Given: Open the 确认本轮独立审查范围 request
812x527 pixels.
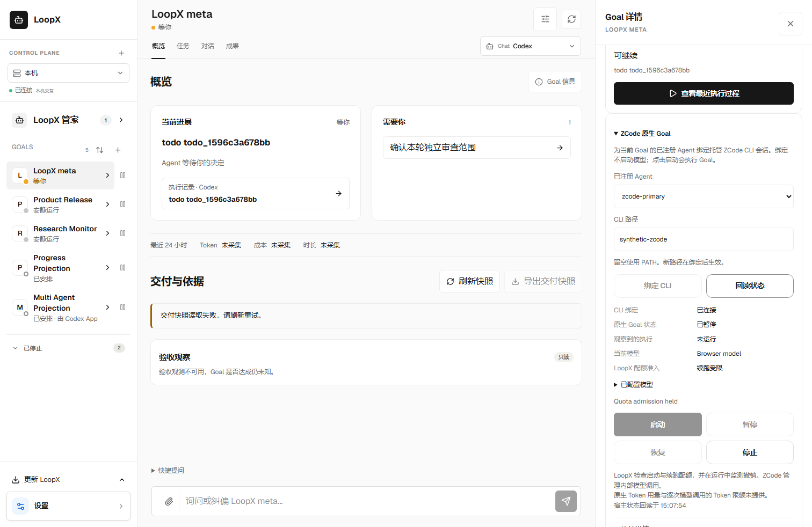Looking at the screenshot, I should [x=477, y=148].
